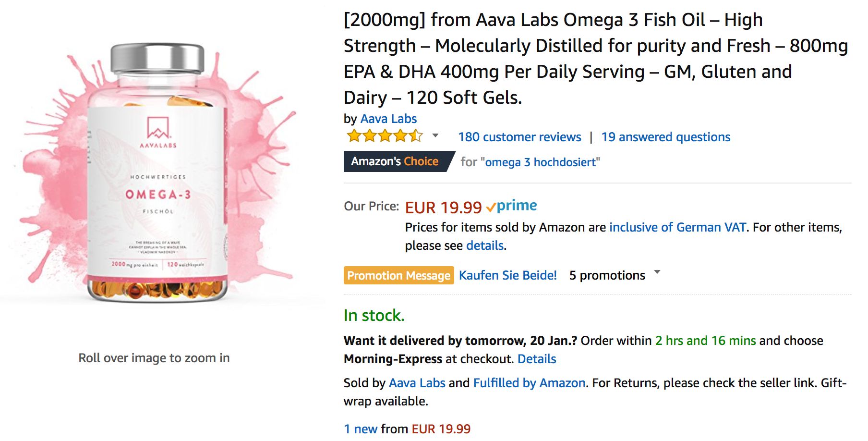The image size is (868, 441).
Task: Open the inclusive of German VAT link
Action: [677, 227]
